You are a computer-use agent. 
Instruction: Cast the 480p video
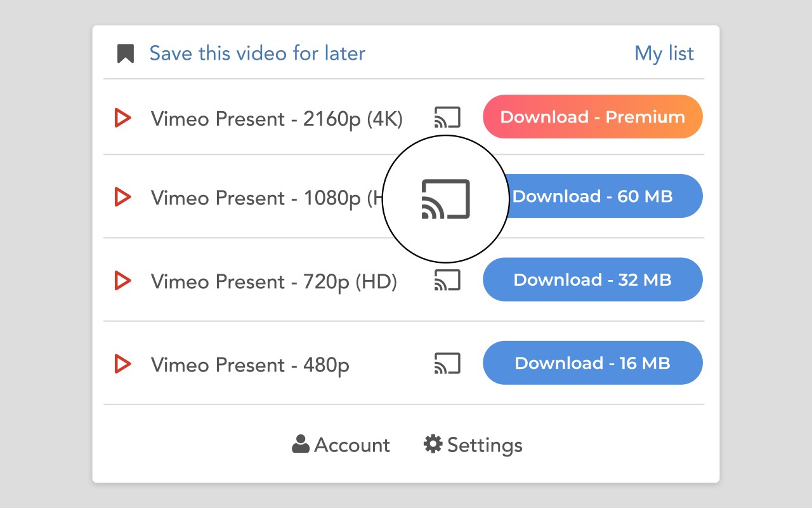click(447, 364)
